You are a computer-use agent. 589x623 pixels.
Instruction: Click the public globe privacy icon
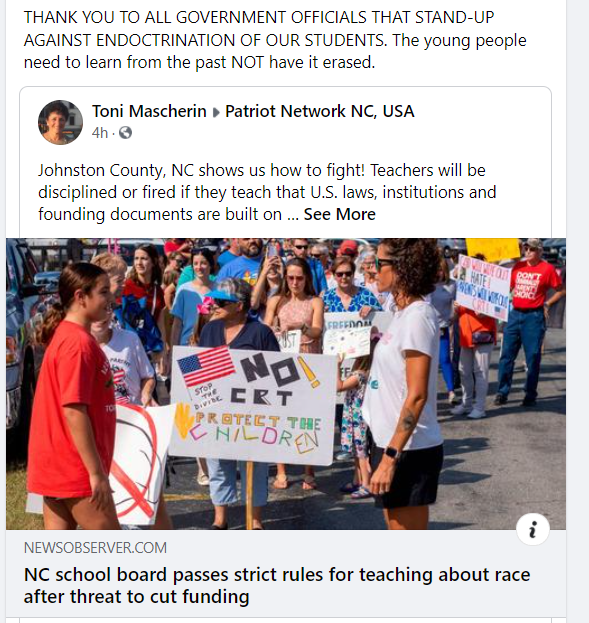pyautogui.click(x=125, y=133)
